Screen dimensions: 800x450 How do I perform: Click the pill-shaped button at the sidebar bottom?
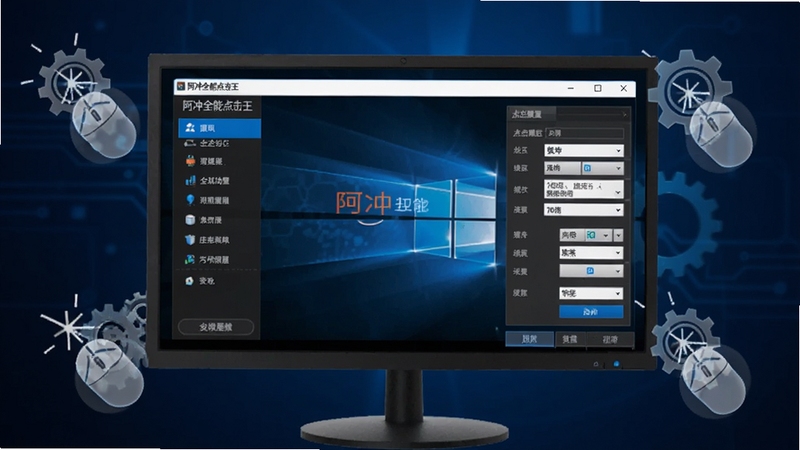(x=216, y=327)
